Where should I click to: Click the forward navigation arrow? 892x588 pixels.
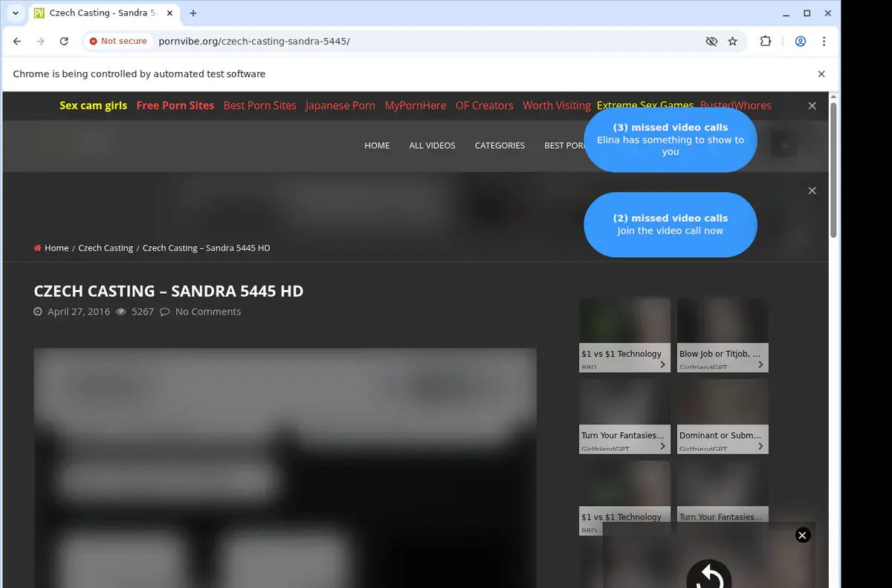[x=40, y=42]
